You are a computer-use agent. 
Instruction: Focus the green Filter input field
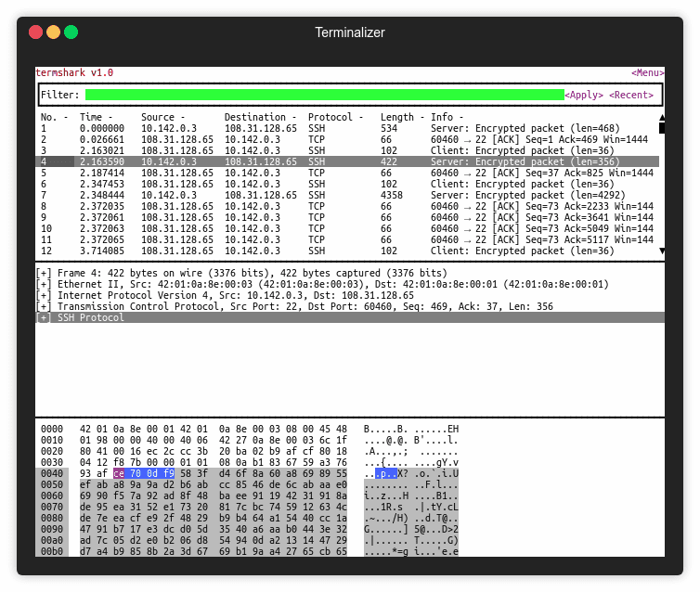point(325,95)
